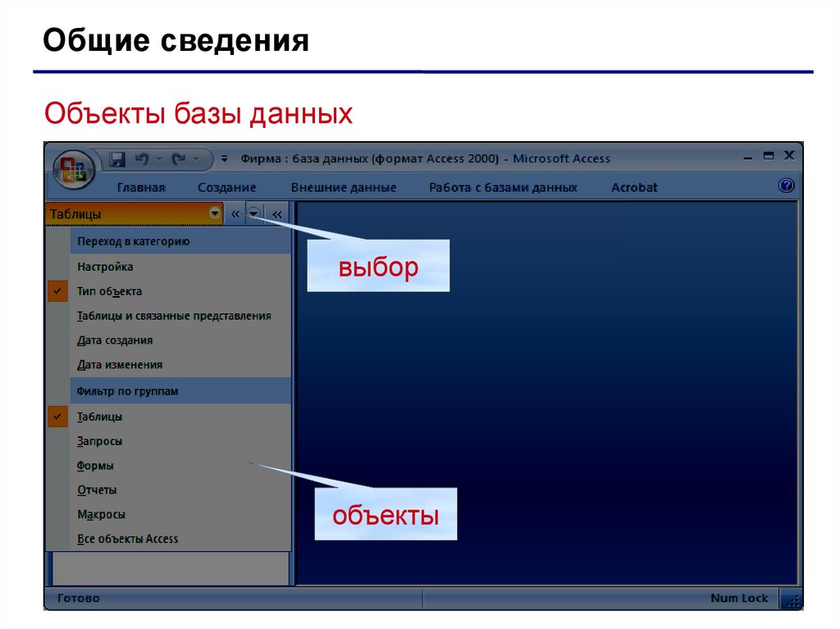The height and width of the screenshot is (629, 840).
Task: Choose Настройка category in navigation menu
Action: click(180, 267)
